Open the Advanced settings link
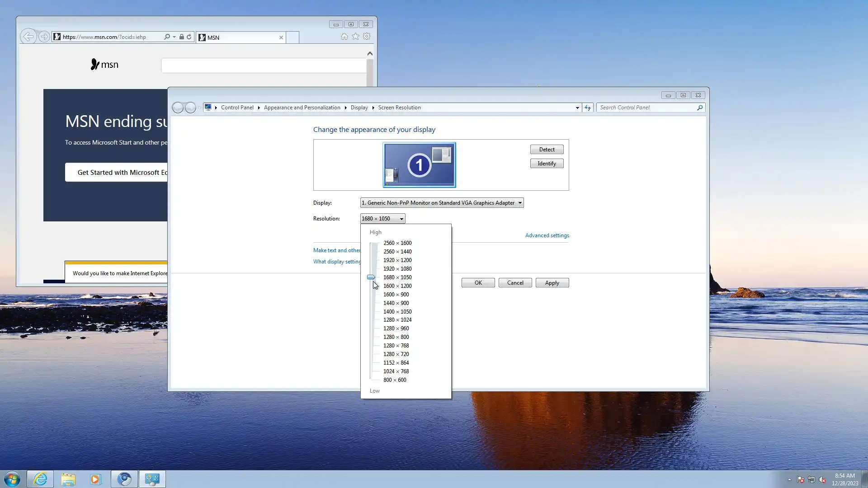The width and height of the screenshot is (868, 488). (547, 235)
